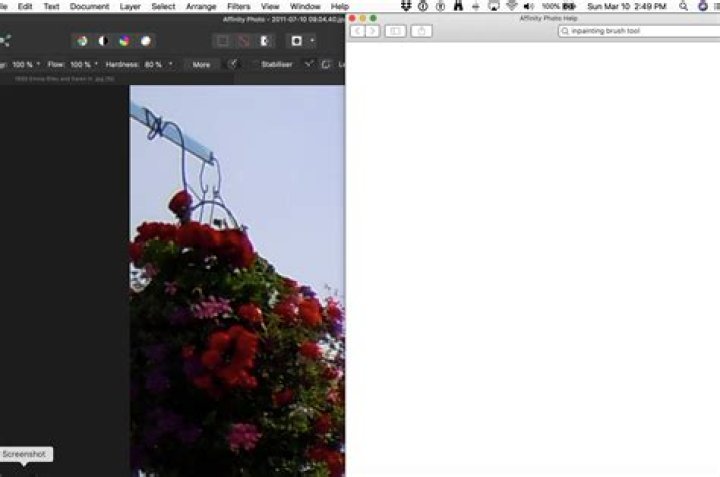Click the Auto White Balance icon
Viewport: 720px width, 477px height.
146,41
